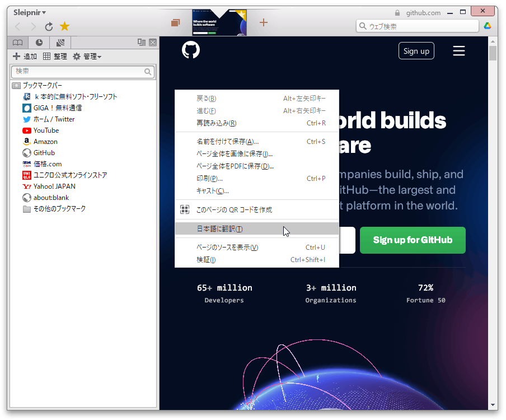Choose 検証(I) in context menu
The height and width of the screenshot is (420, 506).
point(256,259)
